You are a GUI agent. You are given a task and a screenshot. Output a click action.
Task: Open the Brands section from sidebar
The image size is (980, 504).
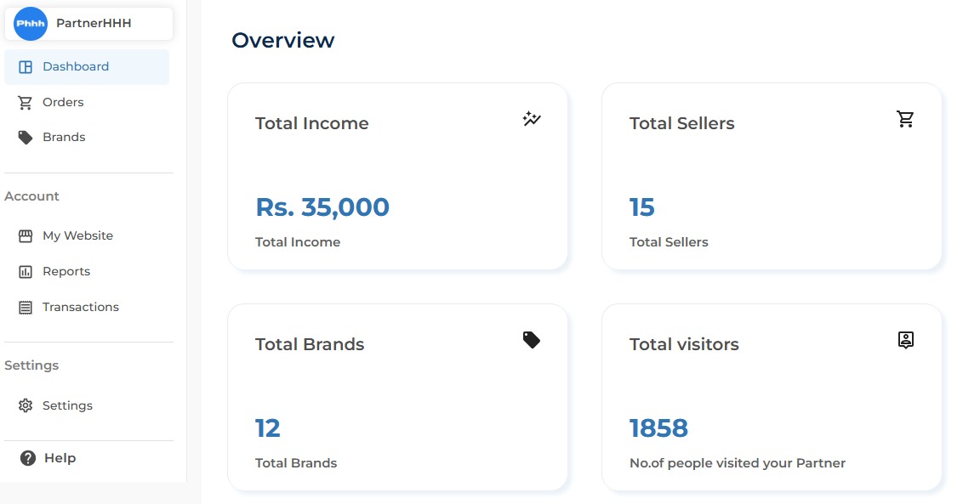coord(64,137)
